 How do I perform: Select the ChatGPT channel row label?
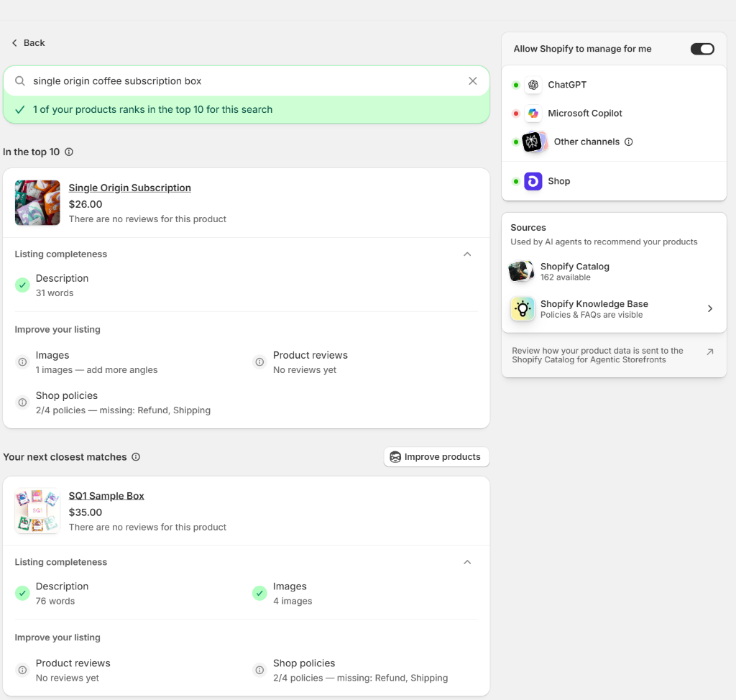click(567, 85)
